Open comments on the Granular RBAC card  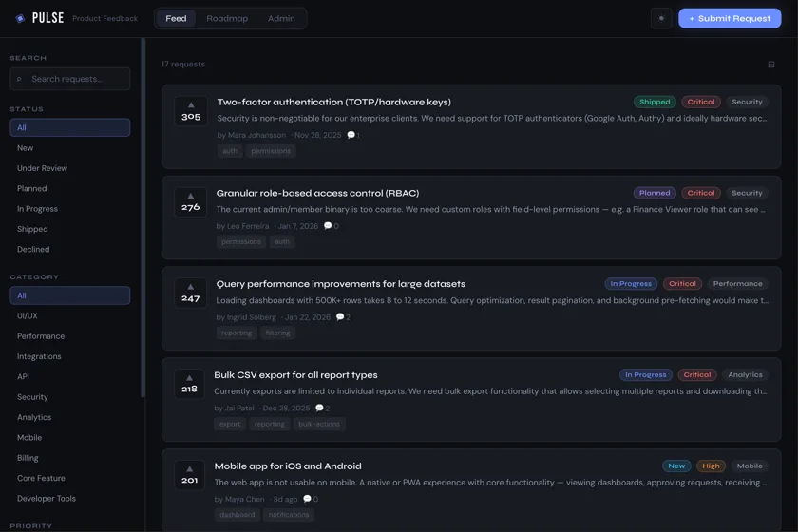(x=332, y=226)
